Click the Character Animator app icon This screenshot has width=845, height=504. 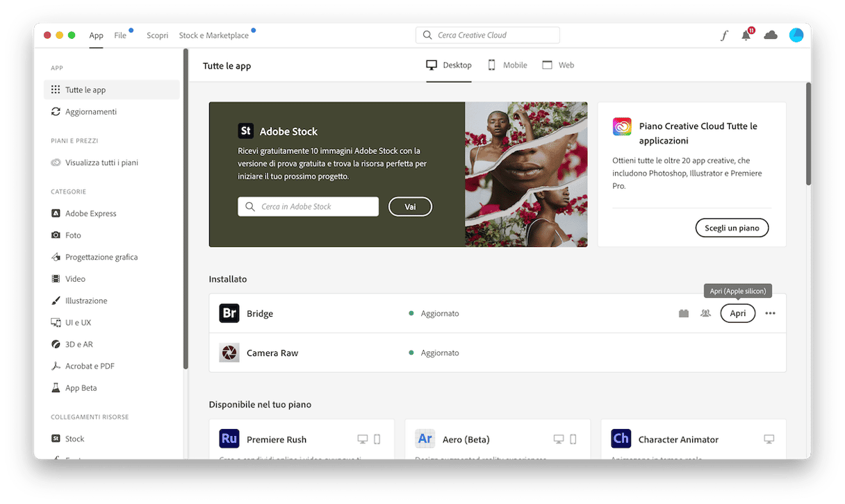point(621,439)
